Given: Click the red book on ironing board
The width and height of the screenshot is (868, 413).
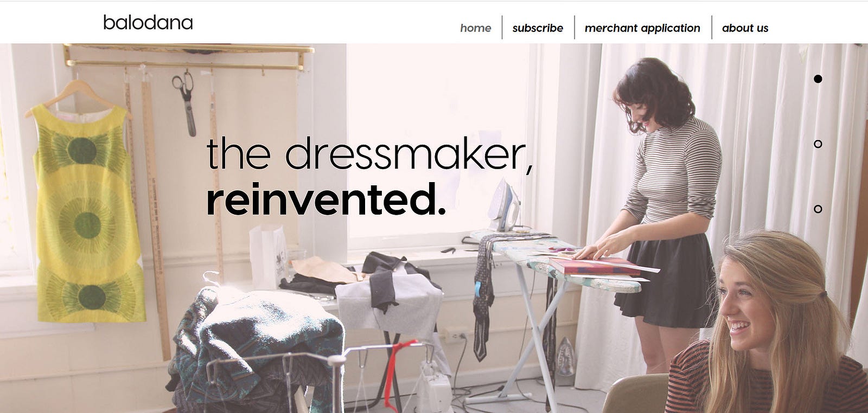Looking at the screenshot, I should click(594, 266).
